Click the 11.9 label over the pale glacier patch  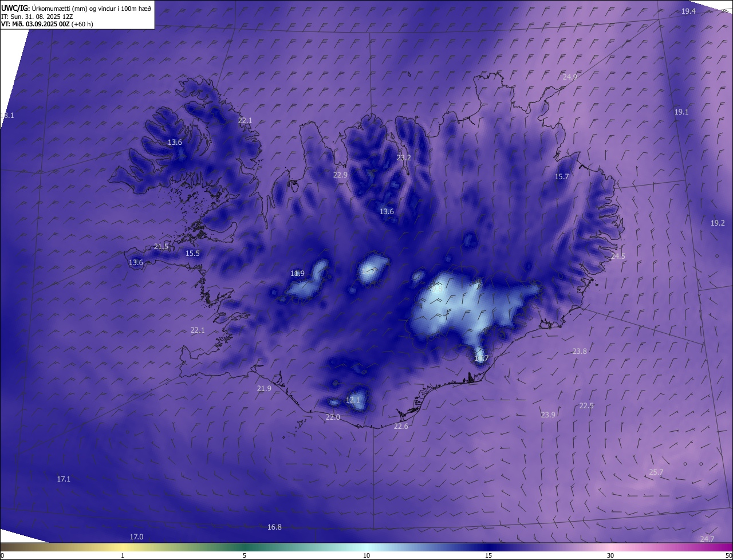click(297, 274)
